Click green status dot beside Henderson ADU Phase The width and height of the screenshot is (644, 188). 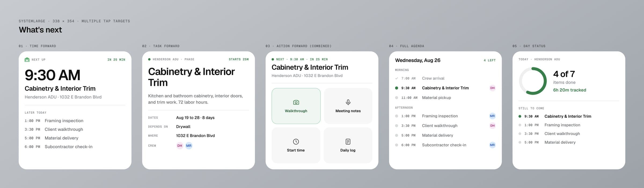[x=149, y=59]
